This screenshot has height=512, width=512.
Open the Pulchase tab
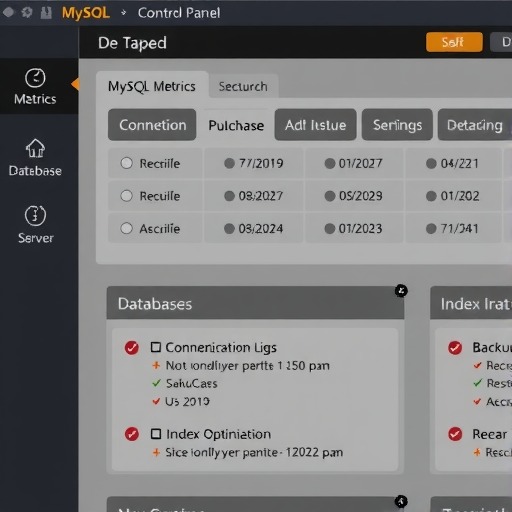236,125
